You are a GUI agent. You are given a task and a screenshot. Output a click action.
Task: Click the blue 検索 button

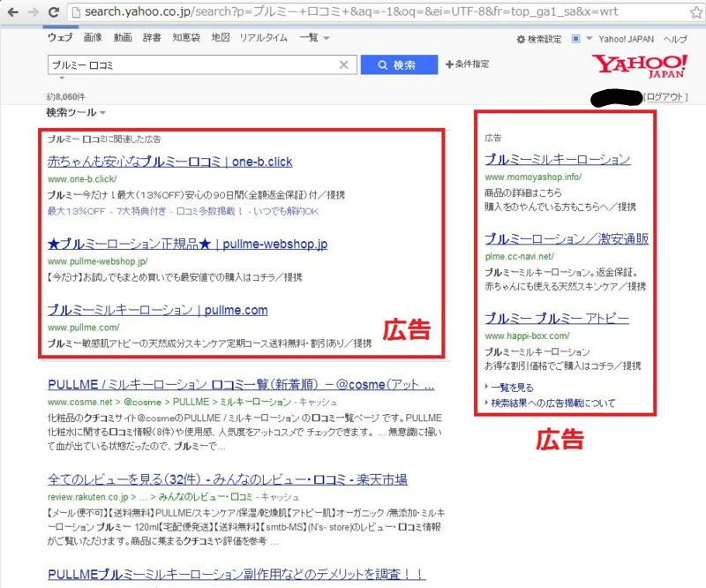tap(399, 64)
